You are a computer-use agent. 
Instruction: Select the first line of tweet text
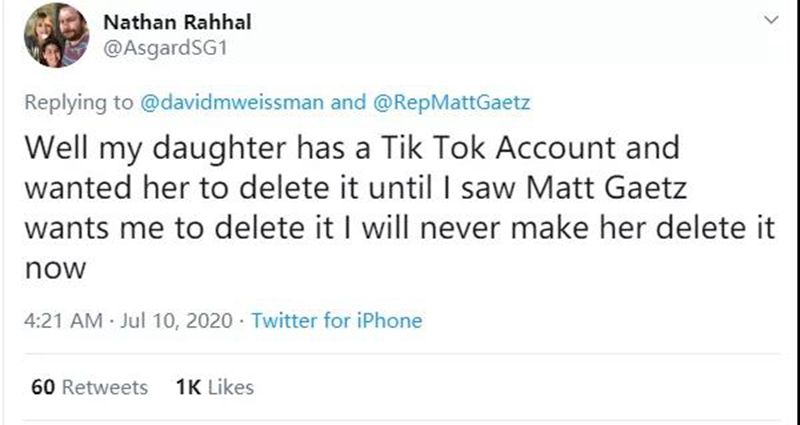(x=351, y=149)
